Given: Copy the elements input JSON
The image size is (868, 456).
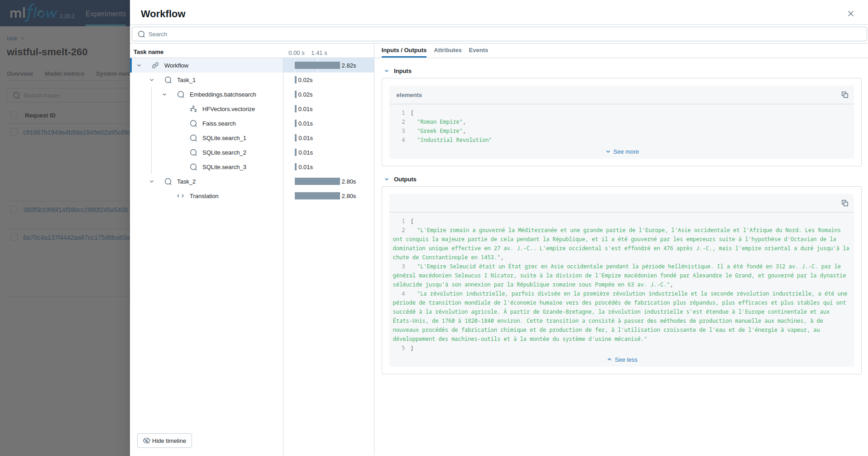Looking at the screenshot, I should tap(844, 95).
